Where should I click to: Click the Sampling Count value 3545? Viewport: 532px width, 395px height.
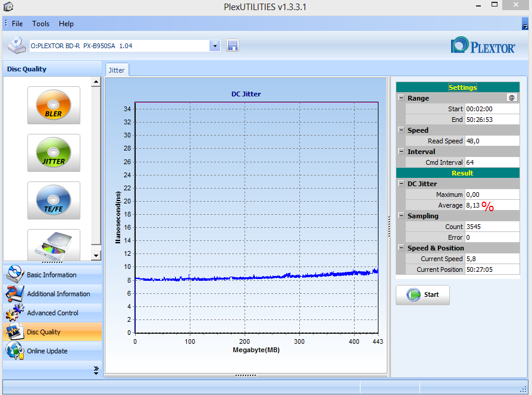(x=492, y=227)
